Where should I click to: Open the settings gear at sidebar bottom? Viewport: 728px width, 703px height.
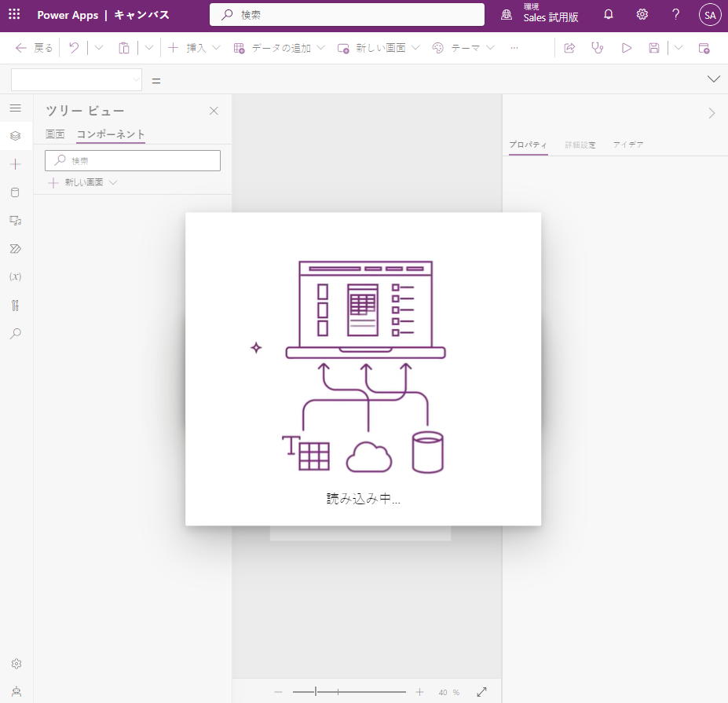coord(16,664)
